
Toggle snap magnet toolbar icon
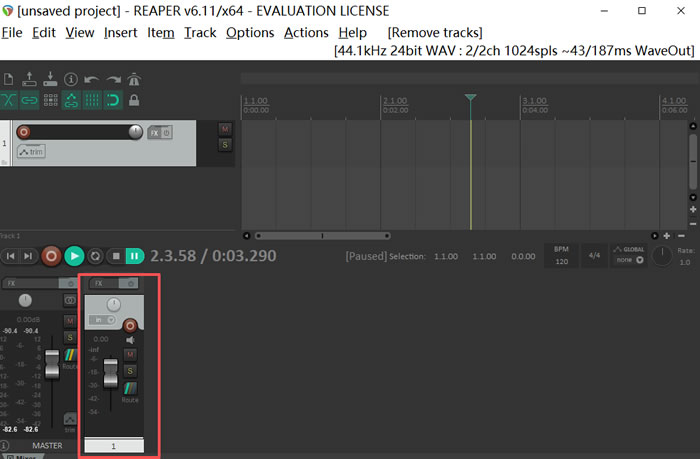(x=113, y=100)
